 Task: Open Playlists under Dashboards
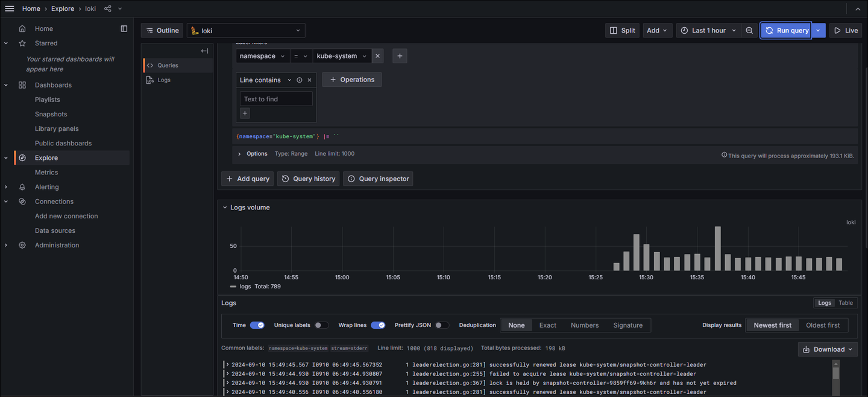[48, 100]
